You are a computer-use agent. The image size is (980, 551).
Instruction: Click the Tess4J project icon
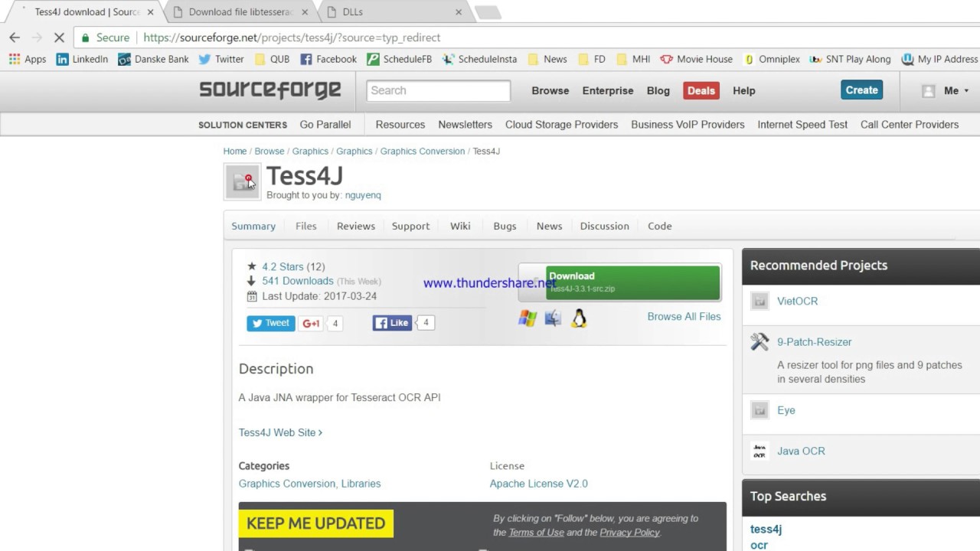tap(243, 182)
